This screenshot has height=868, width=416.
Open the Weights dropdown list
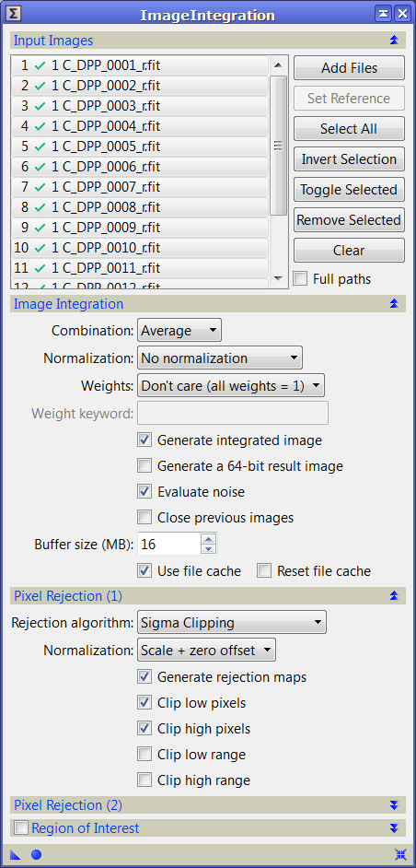[231, 386]
